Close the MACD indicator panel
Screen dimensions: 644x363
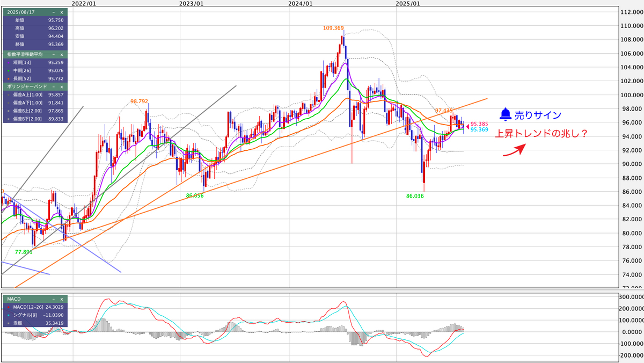pyautogui.click(x=62, y=299)
